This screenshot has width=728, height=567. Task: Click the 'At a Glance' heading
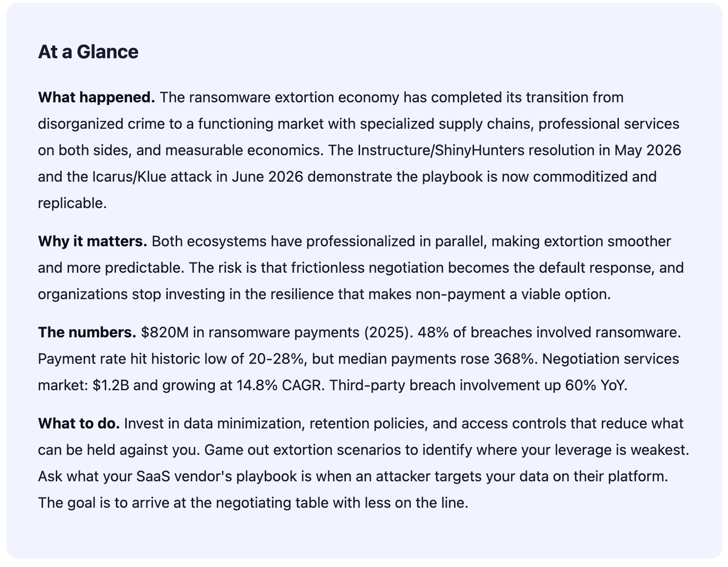point(88,52)
